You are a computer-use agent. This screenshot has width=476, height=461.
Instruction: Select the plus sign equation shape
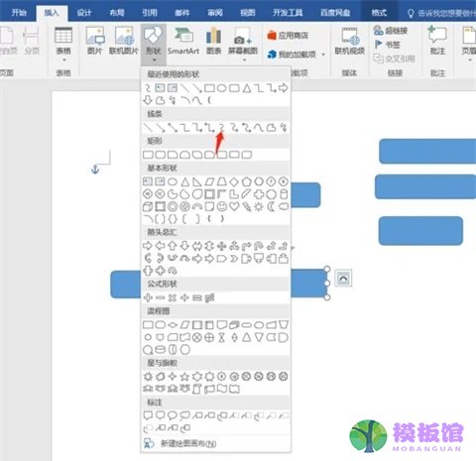(x=148, y=297)
